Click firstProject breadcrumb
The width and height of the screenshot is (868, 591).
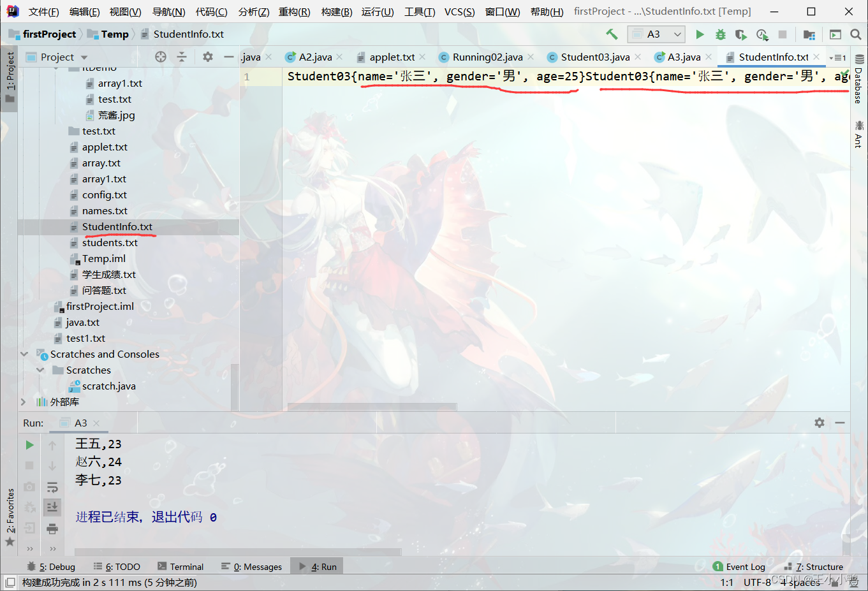pyautogui.click(x=42, y=34)
